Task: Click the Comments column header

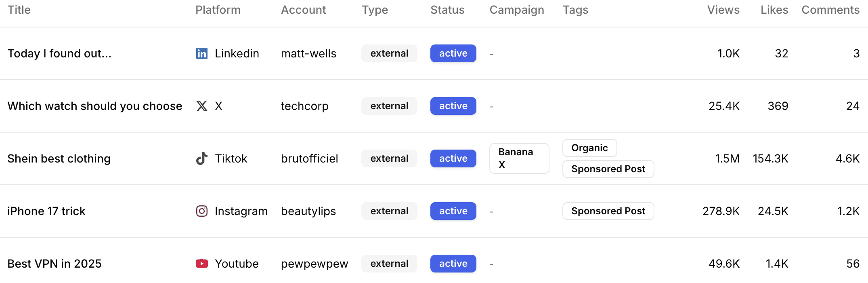Action: coord(830,10)
